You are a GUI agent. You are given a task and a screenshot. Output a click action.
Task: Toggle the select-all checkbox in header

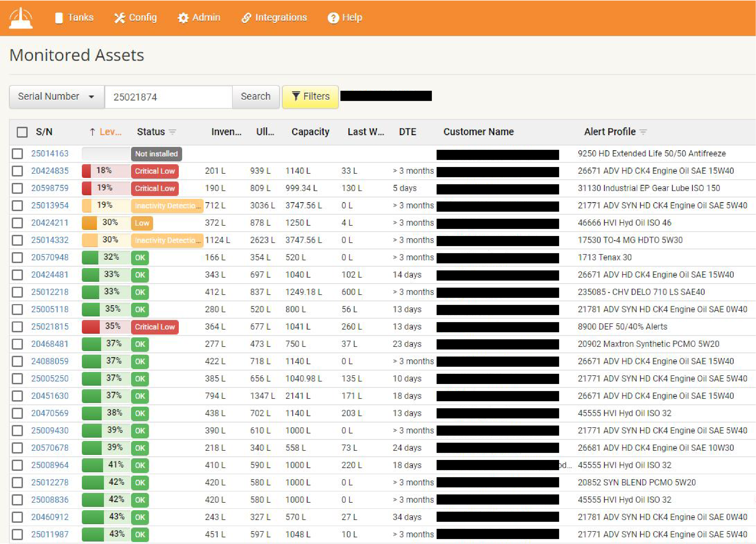click(x=22, y=132)
